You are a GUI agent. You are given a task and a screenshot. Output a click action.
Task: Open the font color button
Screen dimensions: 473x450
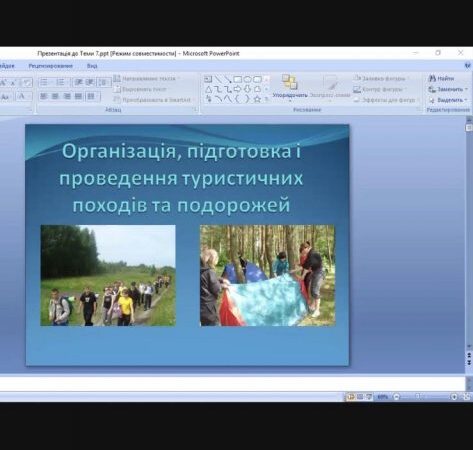pos(23,97)
